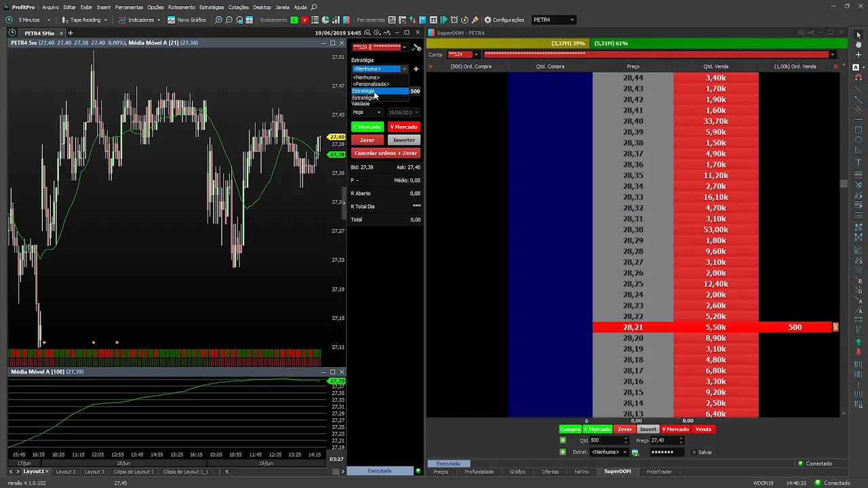Click the Zerar button in SuperDOM
The image size is (868, 488).
(625, 429)
